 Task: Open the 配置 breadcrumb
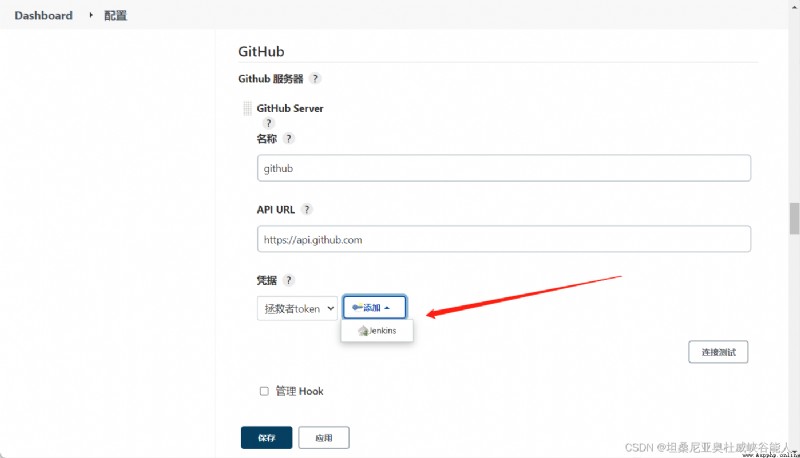coord(115,15)
